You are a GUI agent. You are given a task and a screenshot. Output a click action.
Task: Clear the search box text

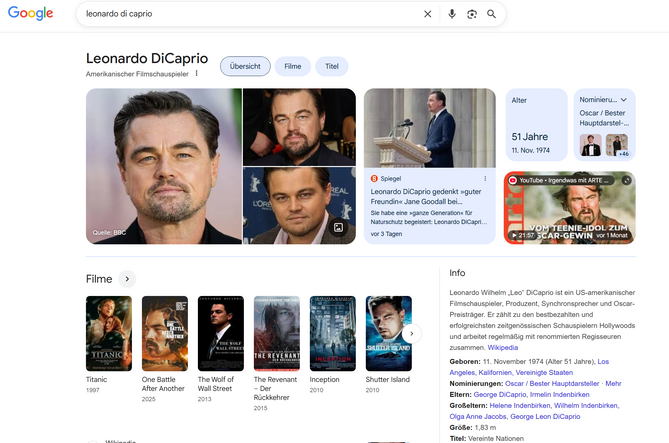pyautogui.click(x=428, y=14)
